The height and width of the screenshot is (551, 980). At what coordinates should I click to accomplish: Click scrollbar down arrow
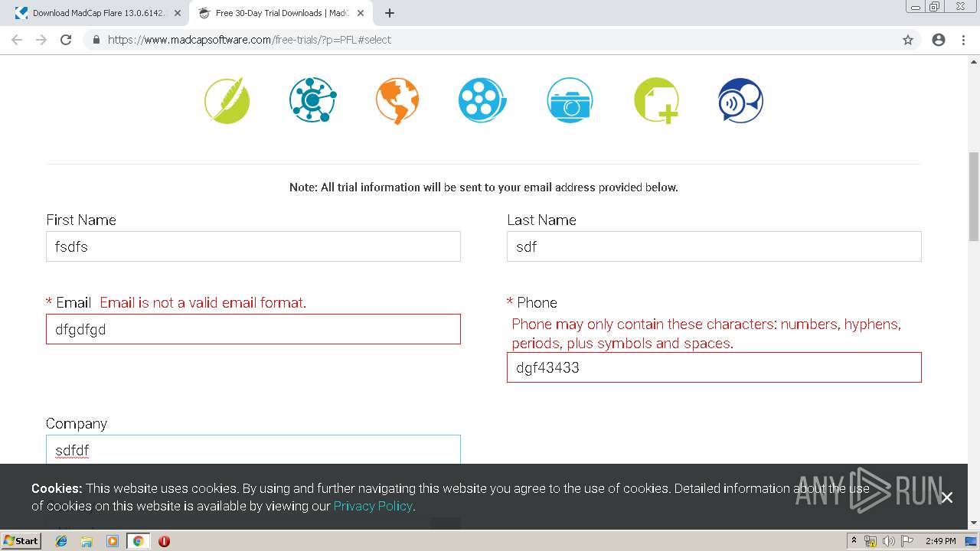974,523
